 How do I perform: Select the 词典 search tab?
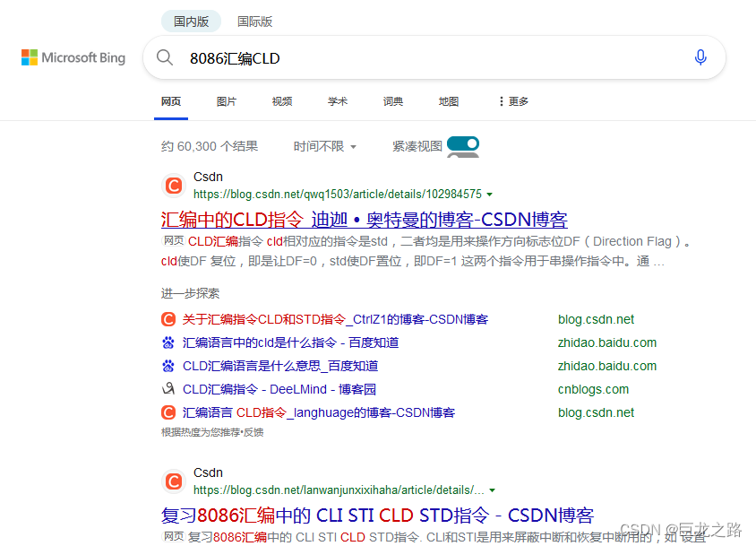click(x=393, y=101)
